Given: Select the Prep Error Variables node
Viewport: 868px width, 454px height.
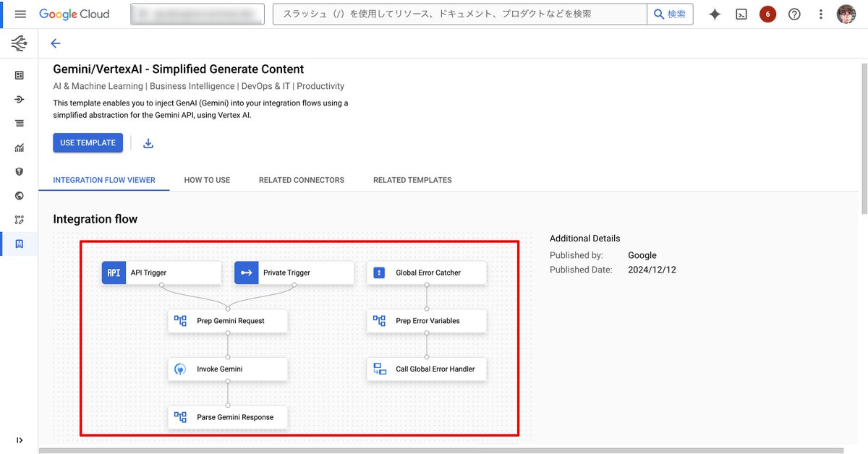Looking at the screenshot, I should [427, 321].
